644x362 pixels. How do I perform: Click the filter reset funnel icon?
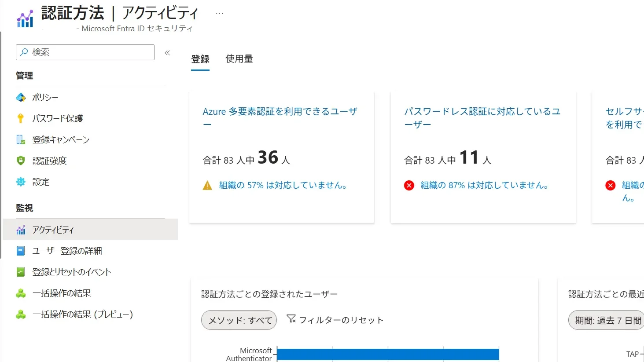[291, 319]
